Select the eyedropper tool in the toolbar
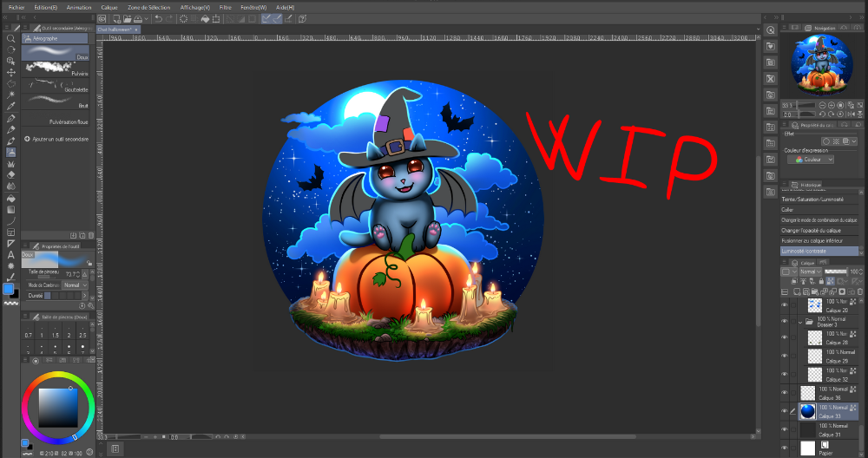Viewport: 868px width, 458px height. tap(10, 106)
